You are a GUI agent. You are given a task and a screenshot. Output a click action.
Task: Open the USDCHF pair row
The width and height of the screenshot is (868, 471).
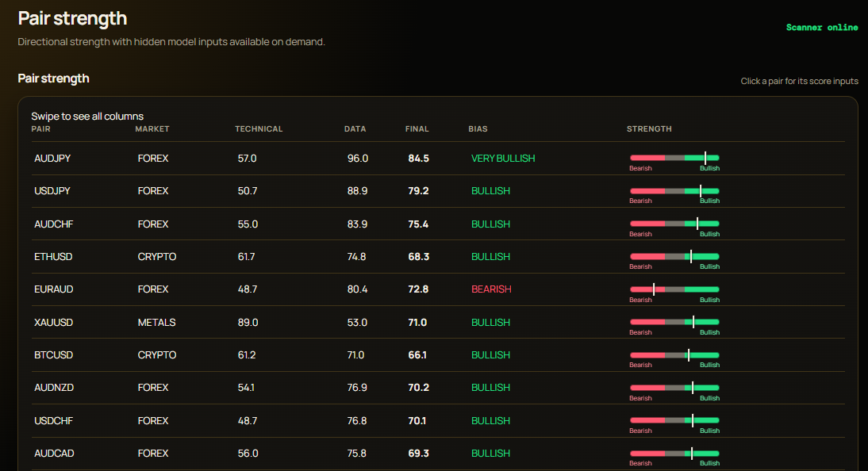(x=438, y=420)
